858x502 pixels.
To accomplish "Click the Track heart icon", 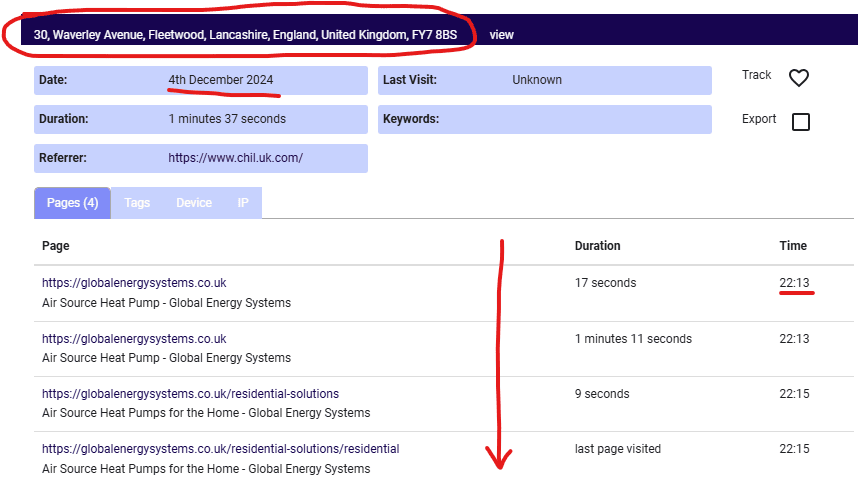I will (798, 78).
